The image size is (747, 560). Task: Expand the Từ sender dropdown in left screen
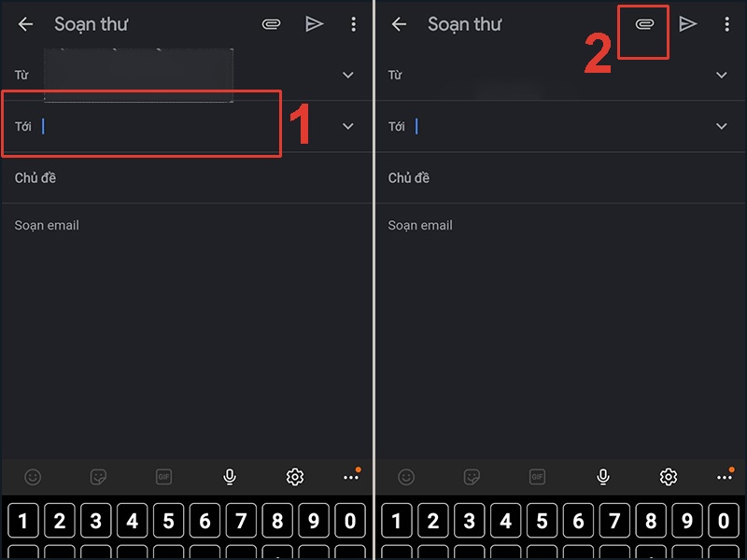[348, 75]
